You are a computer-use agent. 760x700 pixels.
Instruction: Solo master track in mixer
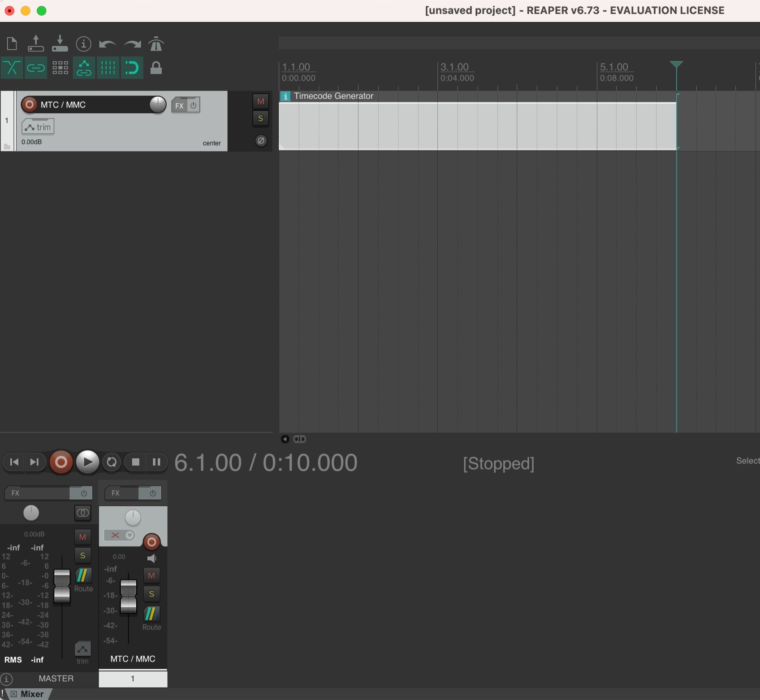click(82, 556)
